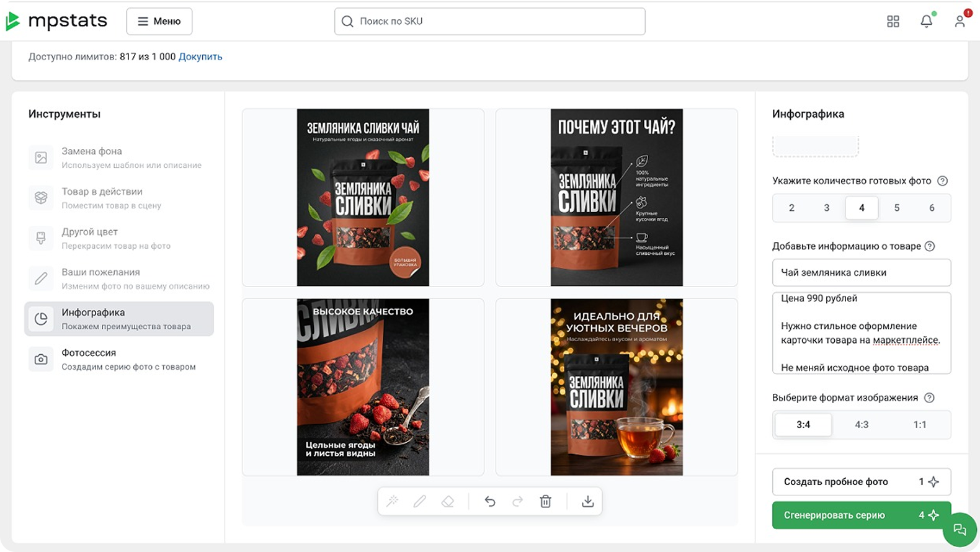Select the pencil edit tool icon
The image size is (980, 552).
420,502
